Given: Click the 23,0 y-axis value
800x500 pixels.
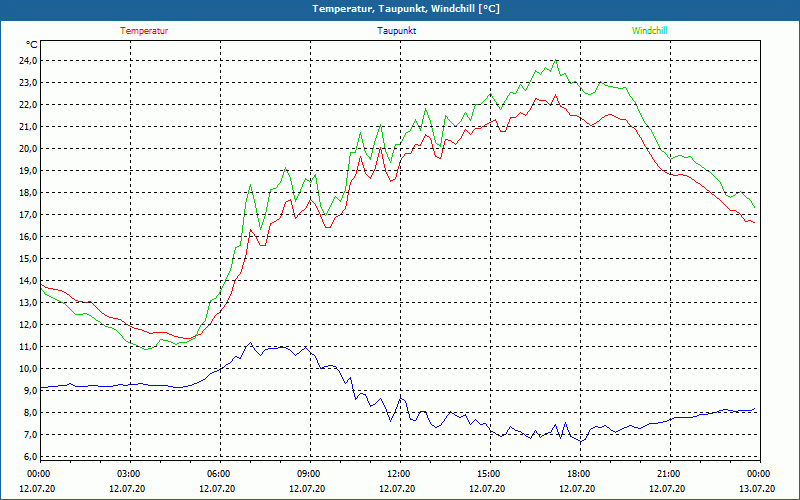Looking at the screenshot, I should pyautogui.click(x=28, y=83).
